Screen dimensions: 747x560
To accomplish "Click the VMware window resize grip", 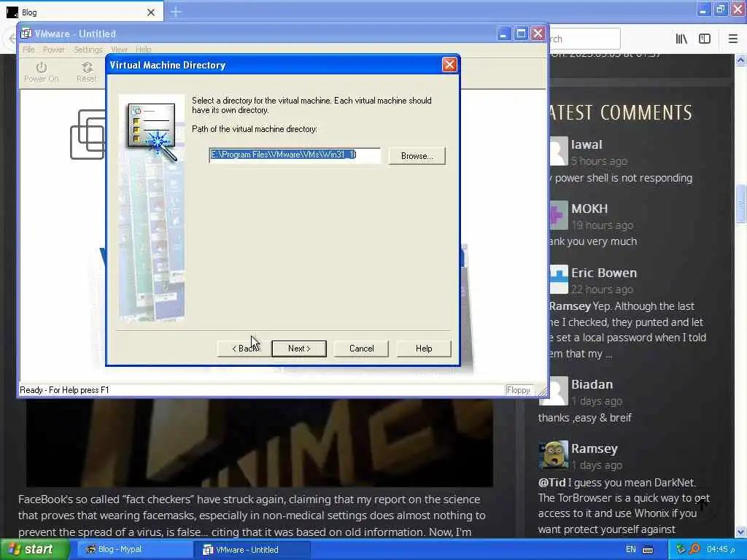I will (542, 392).
